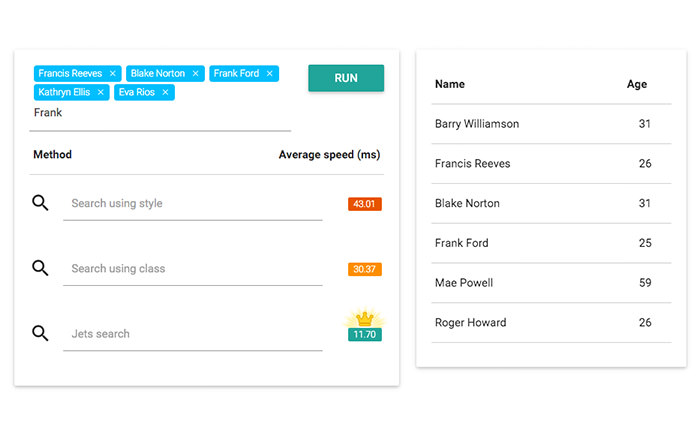Click the chips input containing Frank

click(x=161, y=113)
